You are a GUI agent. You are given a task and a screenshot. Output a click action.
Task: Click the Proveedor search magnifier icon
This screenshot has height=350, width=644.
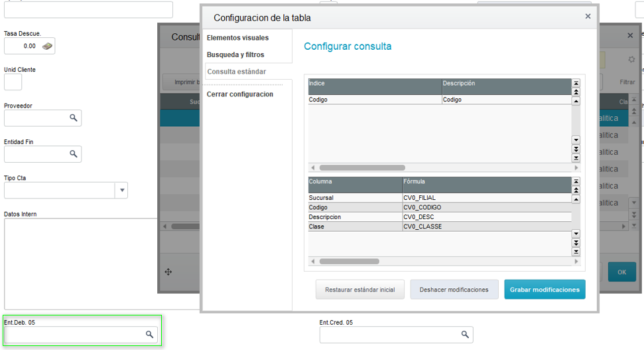pos(74,118)
